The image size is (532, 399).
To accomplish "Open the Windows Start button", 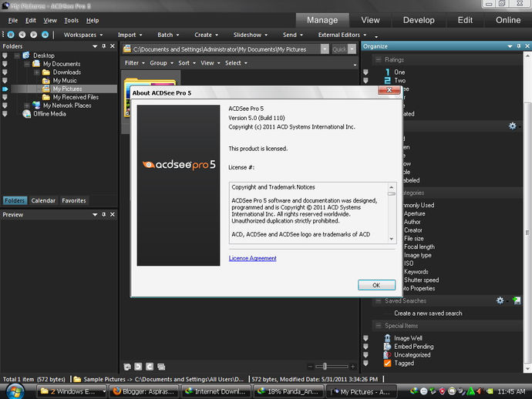I will pos(15,391).
